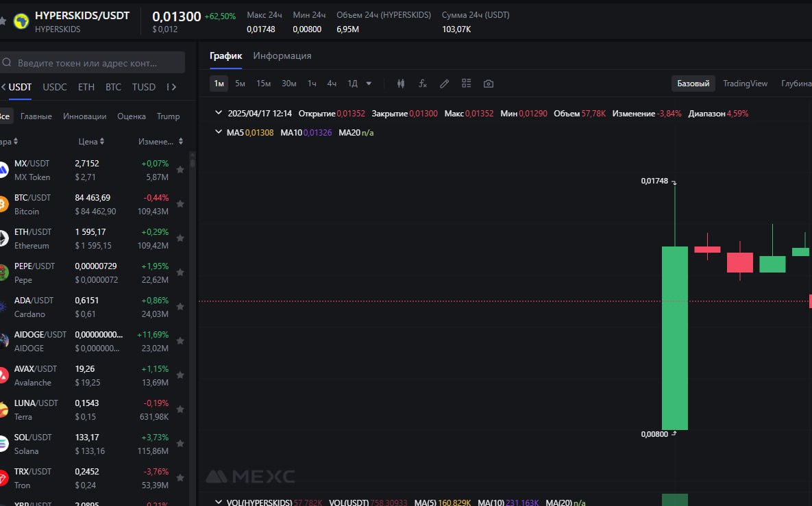The width and height of the screenshot is (812, 506).
Task: Focus the token search input field
Action: tap(93, 62)
